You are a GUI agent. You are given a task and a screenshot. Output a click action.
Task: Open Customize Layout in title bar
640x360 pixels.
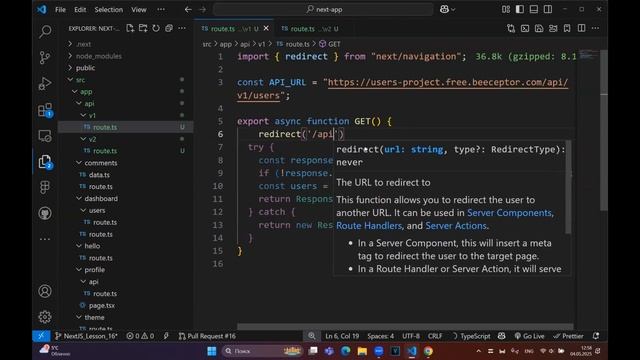[506, 9]
